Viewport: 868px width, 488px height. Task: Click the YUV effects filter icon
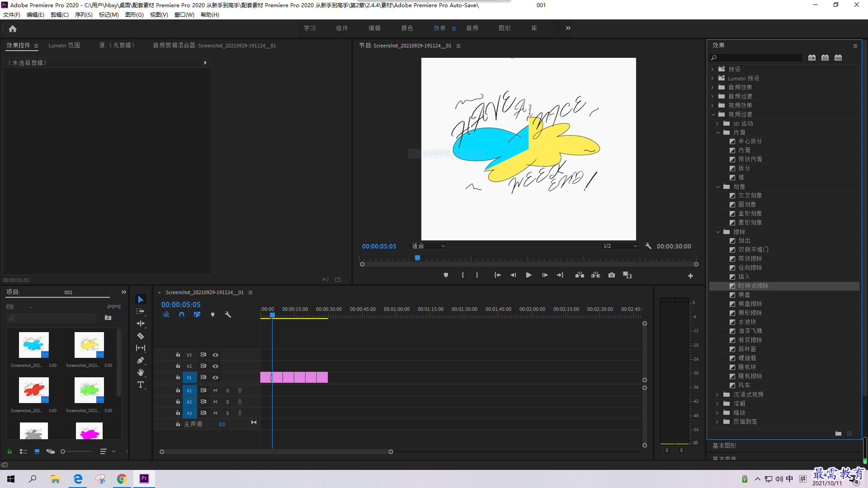coord(838,58)
